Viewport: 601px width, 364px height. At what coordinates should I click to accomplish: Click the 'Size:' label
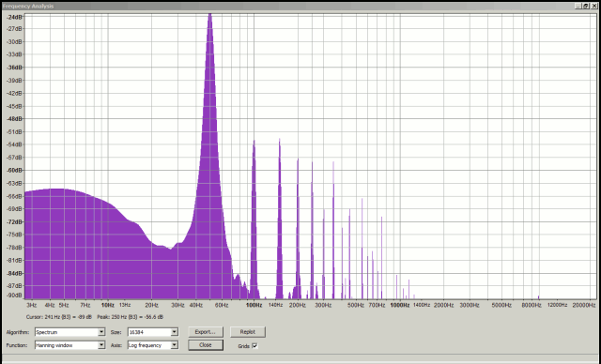click(x=116, y=332)
